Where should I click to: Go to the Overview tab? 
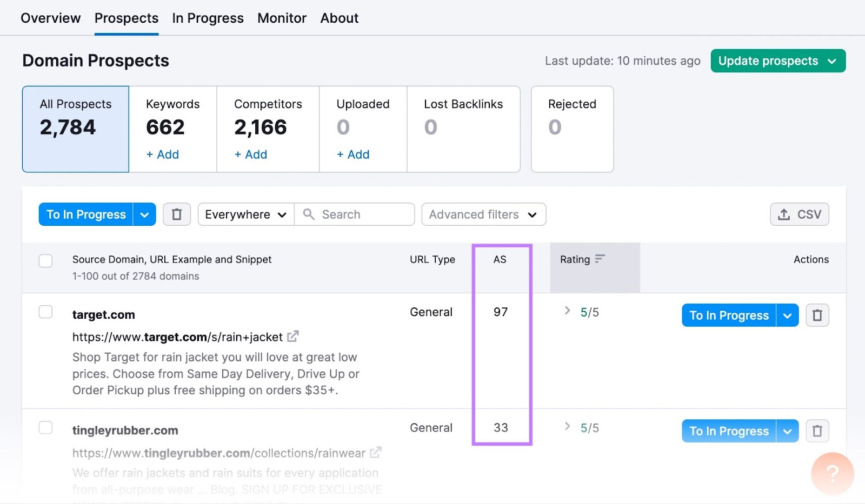coord(50,17)
